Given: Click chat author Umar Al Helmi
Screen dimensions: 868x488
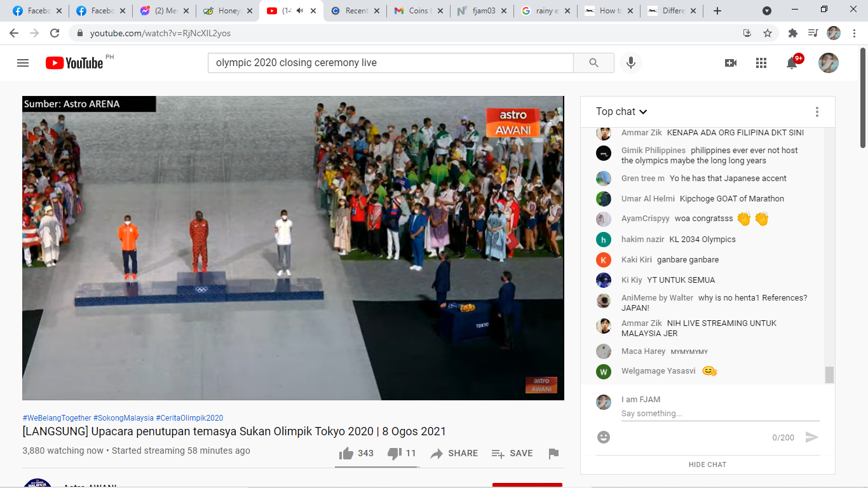Looking at the screenshot, I should (648, 199).
